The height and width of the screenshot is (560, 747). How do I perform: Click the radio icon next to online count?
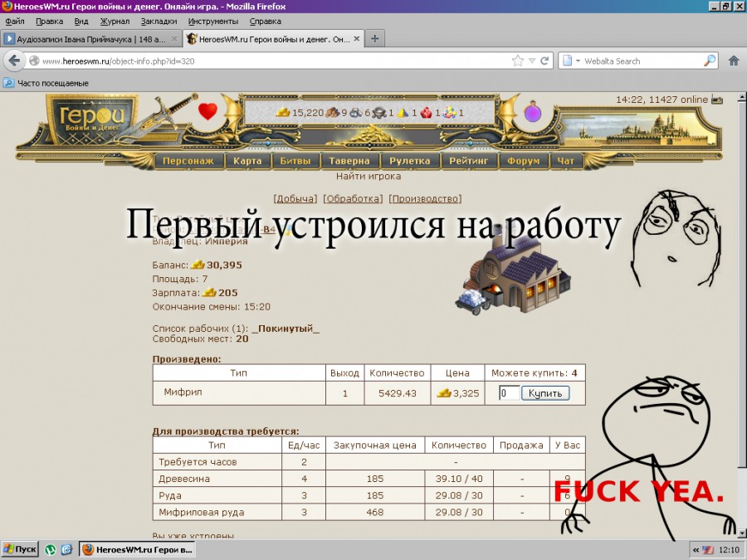click(716, 100)
